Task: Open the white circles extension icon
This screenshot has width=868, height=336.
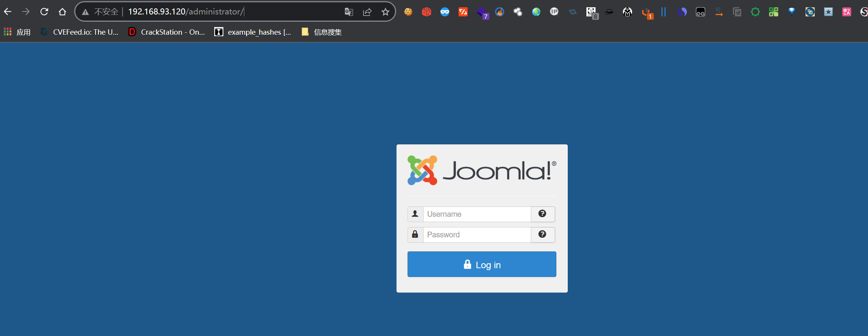Action: [518, 12]
